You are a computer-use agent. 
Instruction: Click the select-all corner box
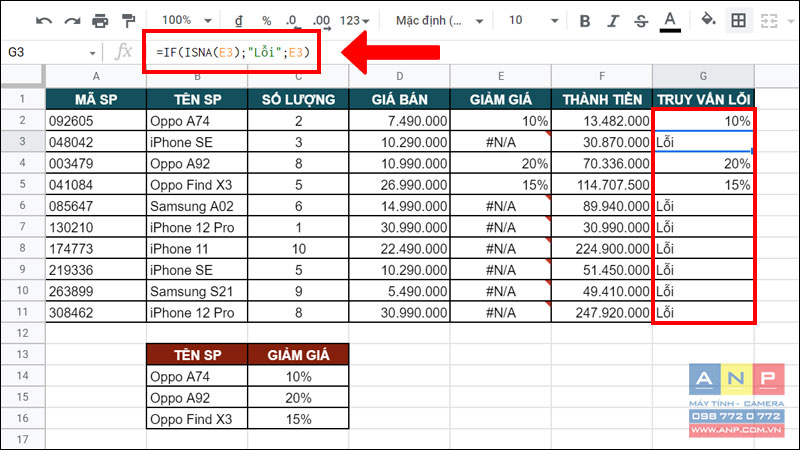click(22, 77)
